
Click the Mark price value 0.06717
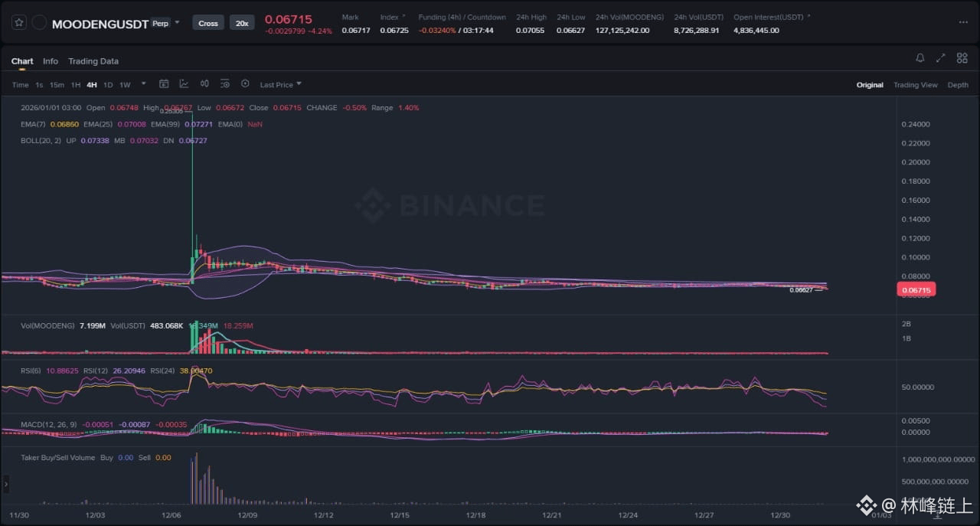tap(355, 31)
